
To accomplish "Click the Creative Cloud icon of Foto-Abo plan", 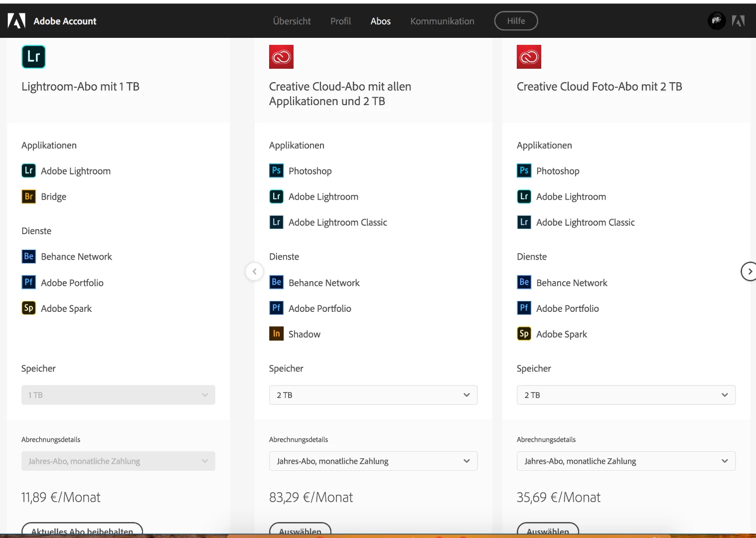I will tap(529, 57).
